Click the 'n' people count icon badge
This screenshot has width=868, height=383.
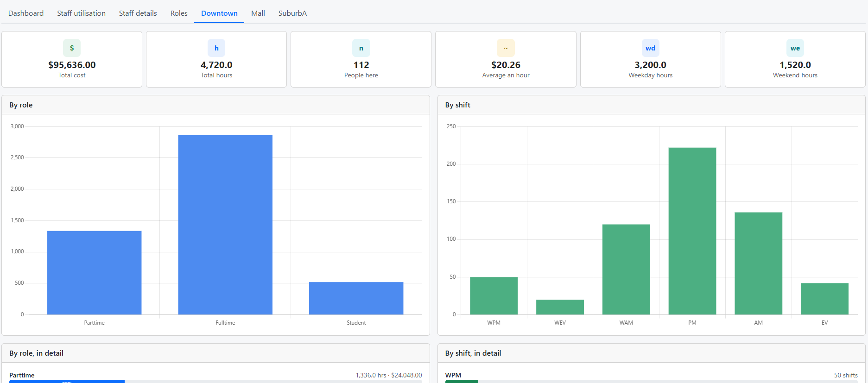tap(361, 48)
